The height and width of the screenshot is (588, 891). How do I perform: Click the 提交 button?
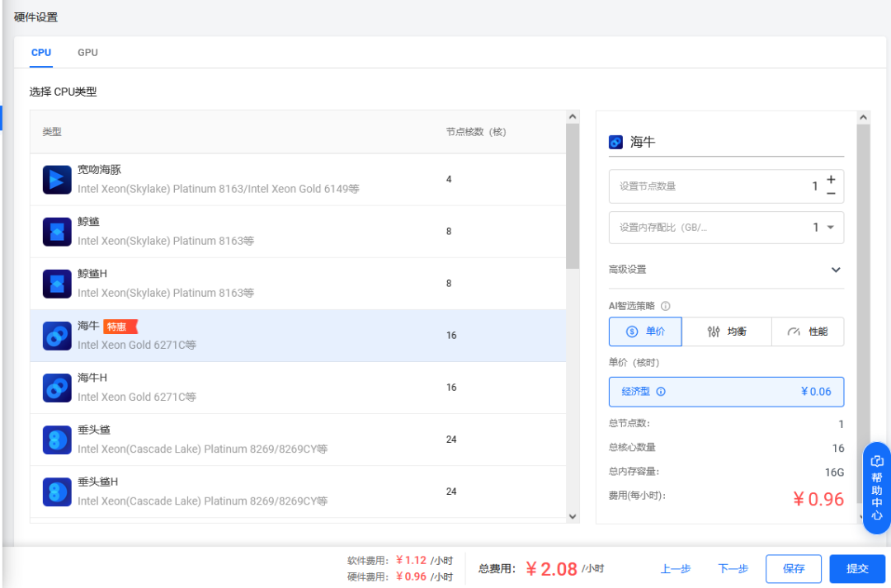tap(857, 568)
